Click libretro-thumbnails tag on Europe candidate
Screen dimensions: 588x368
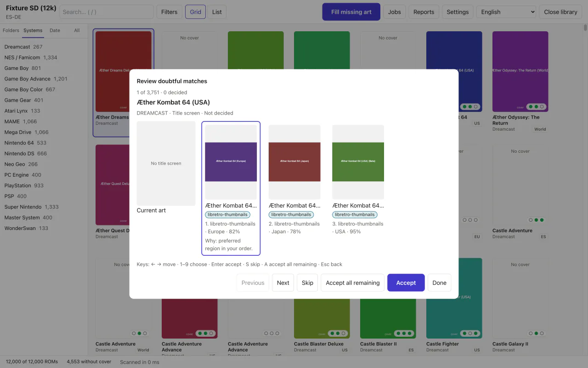point(228,214)
